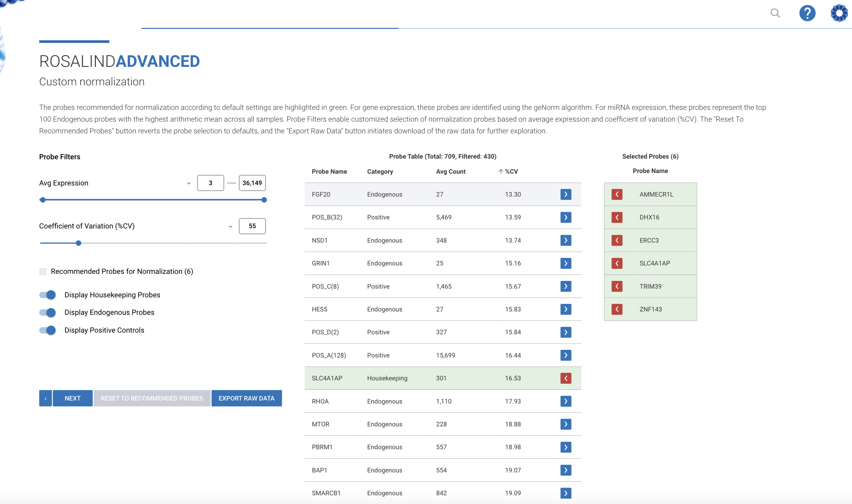Remove AMMECR1L from selected probes

617,194
